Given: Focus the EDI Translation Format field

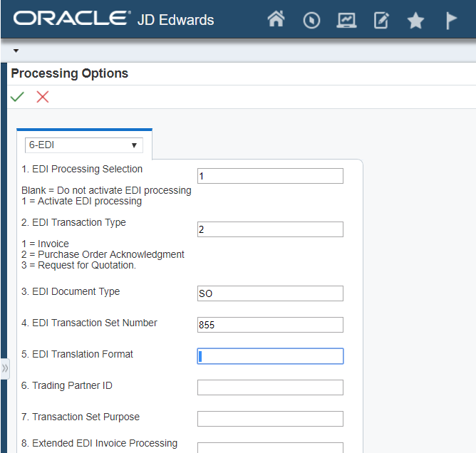Looking at the screenshot, I should (270, 356).
